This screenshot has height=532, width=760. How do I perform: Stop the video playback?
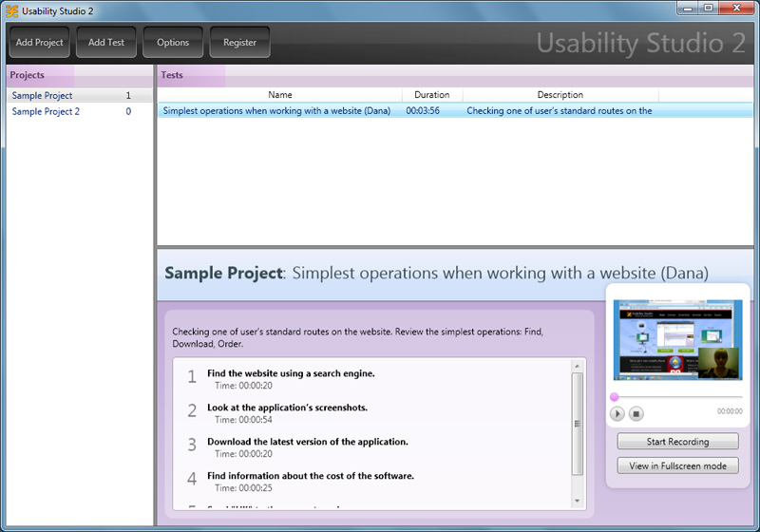pos(636,414)
